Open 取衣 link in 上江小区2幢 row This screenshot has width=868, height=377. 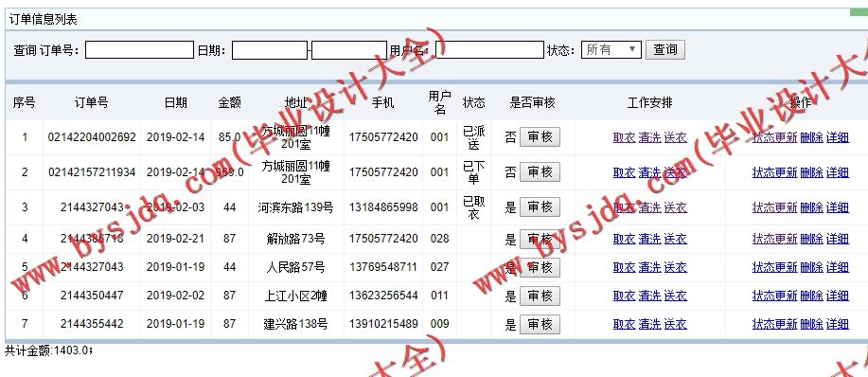click(624, 296)
